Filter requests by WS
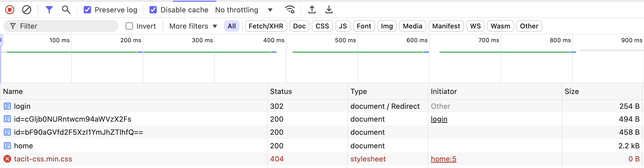The image size is (644, 168). (x=475, y=26)
